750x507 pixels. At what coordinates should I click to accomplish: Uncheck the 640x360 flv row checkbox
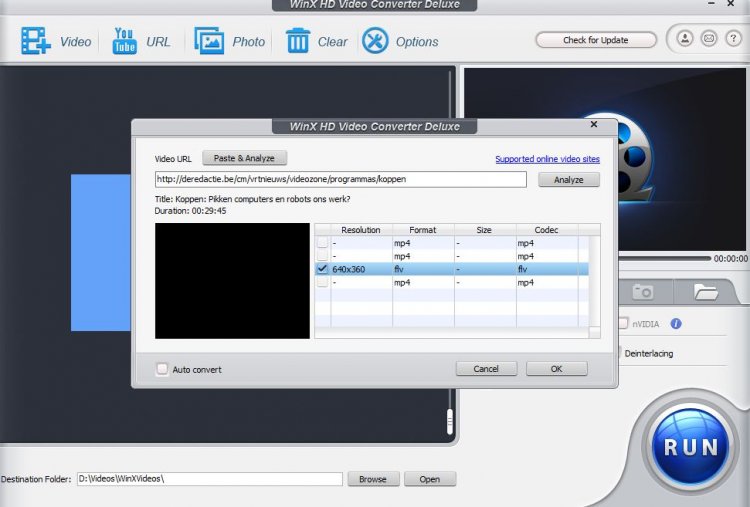(322, 269)
